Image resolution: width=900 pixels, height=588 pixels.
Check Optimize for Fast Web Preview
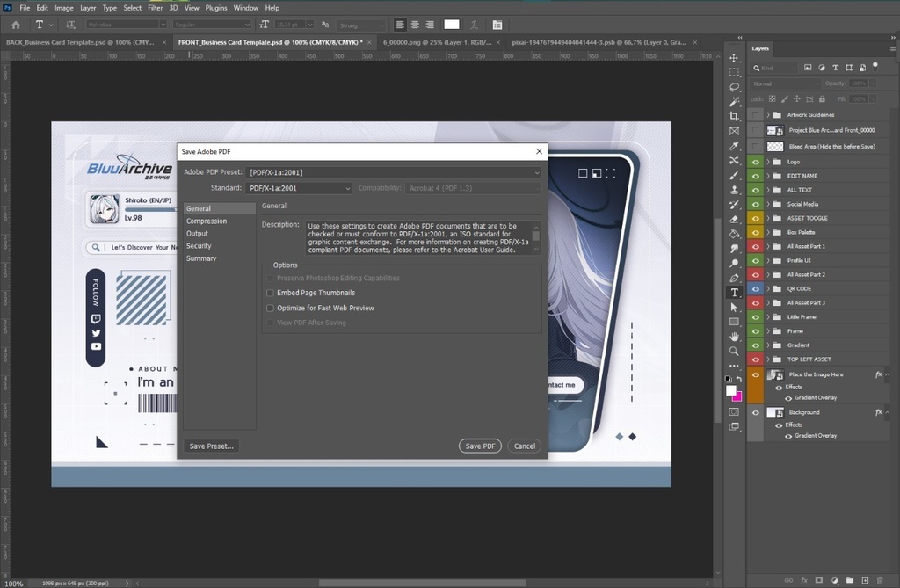[x=271, y=309]
